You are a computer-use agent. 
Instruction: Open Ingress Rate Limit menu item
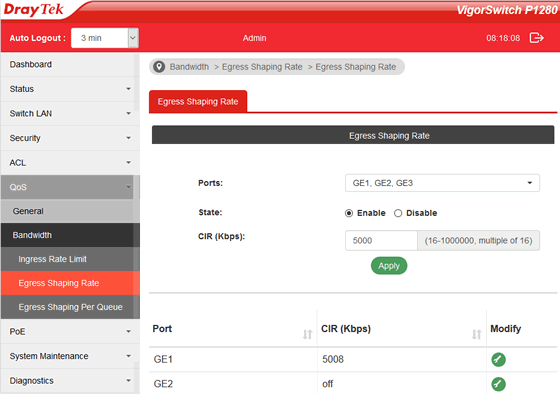[70, 259]
